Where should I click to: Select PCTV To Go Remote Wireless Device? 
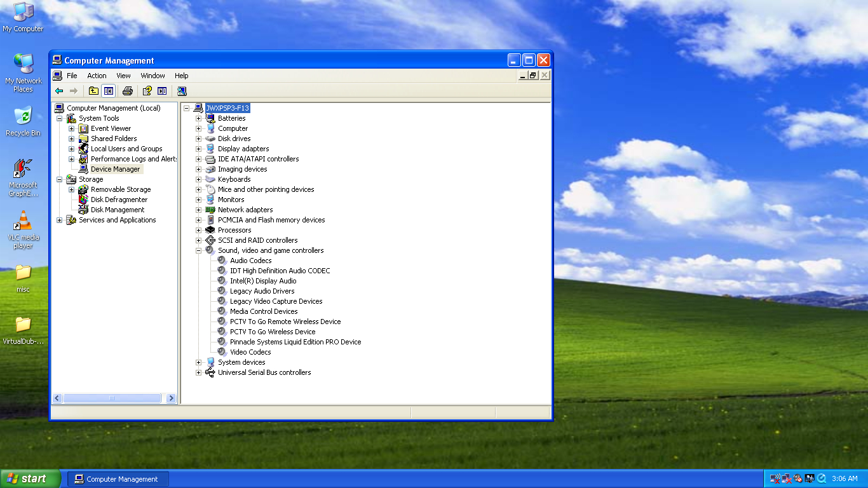pos(285,322)
